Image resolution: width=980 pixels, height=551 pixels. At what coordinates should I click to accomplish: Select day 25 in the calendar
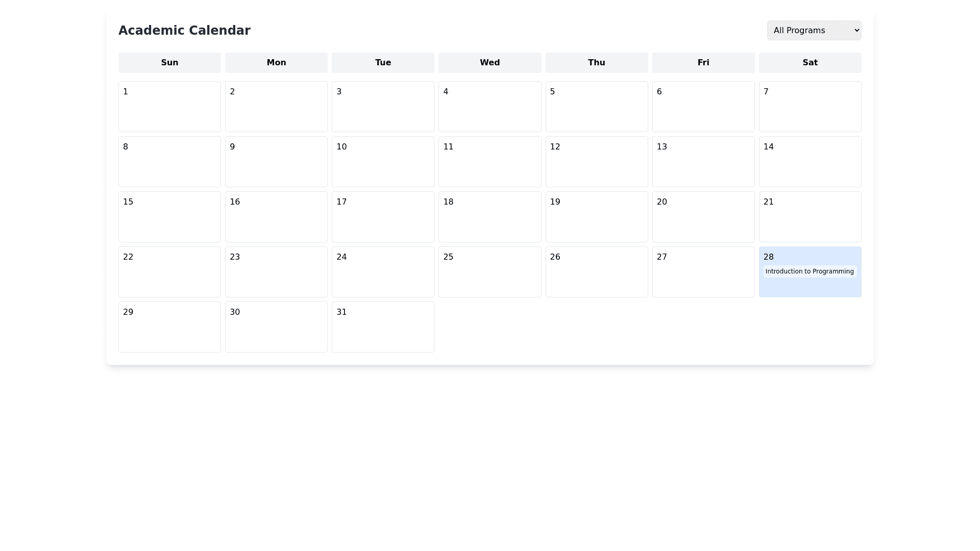489,272
